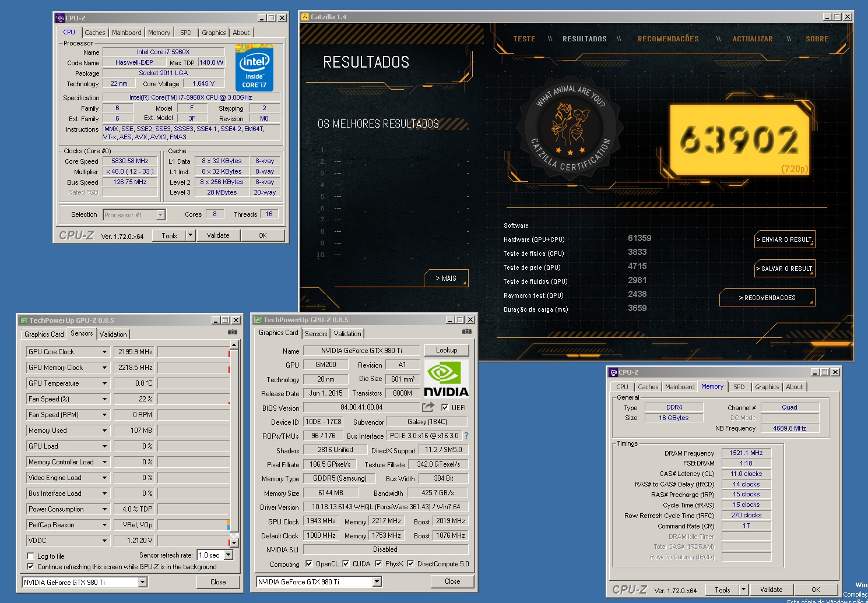Screen dimensions: 868x603
Task: Open the Processor #1 selection dropdown
Action: (160, 215)
